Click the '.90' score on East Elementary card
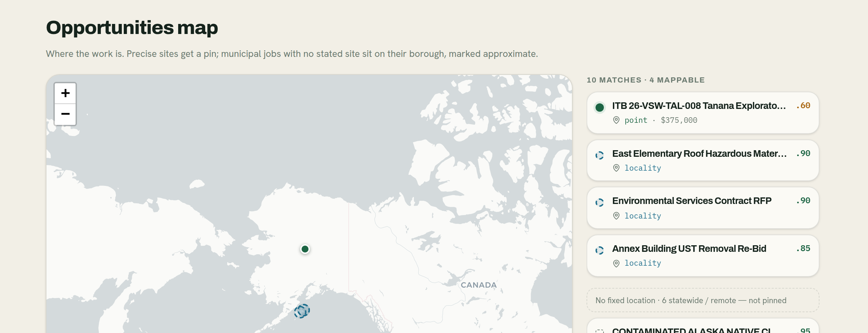The width and height of the screenshot is (868, 333). (x=803, y=154)
